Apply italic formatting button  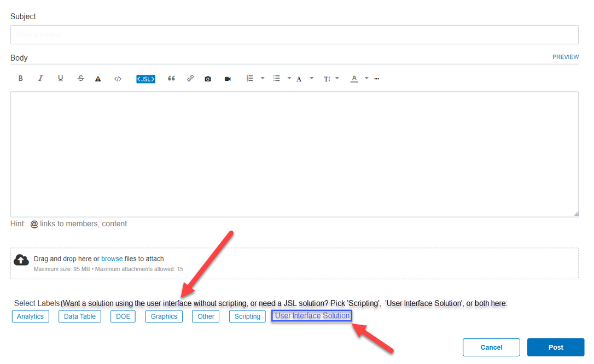click(40, 78)
